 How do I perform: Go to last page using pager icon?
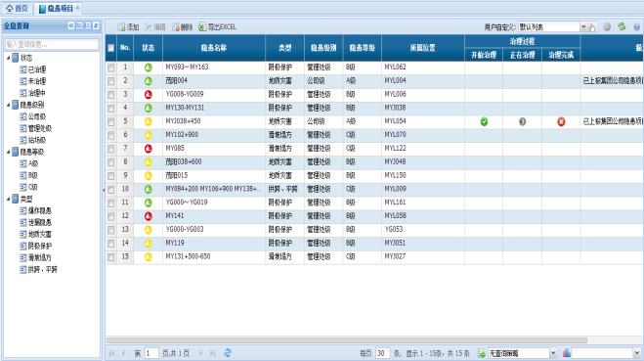(x=212, y=353)
